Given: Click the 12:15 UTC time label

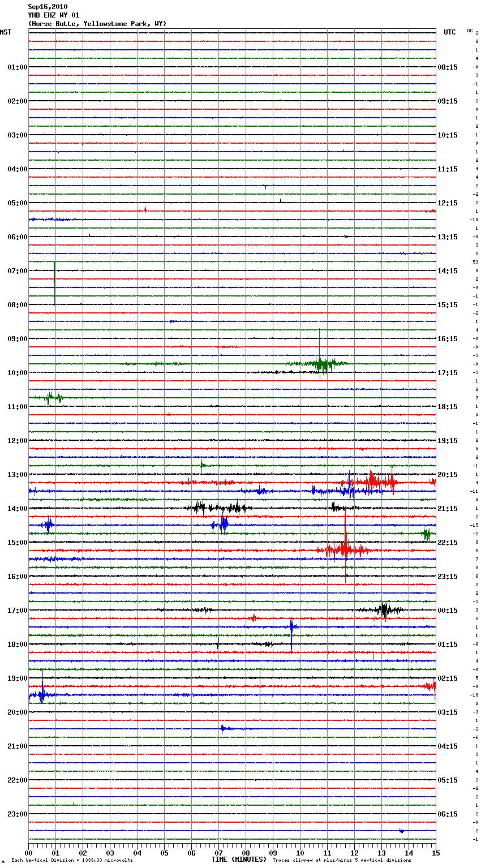Looking at the screenshot, I should [448, 203].
